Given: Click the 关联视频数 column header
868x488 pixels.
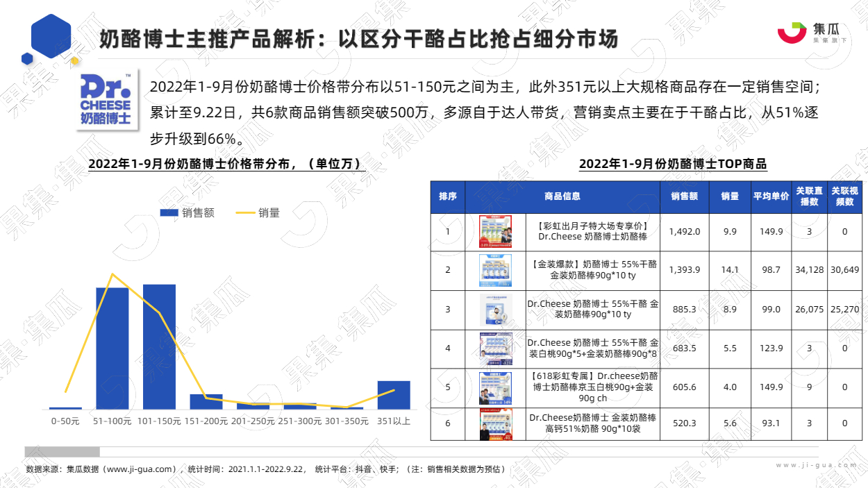Looking at the screenshot, I should click(x=845, y=196).
